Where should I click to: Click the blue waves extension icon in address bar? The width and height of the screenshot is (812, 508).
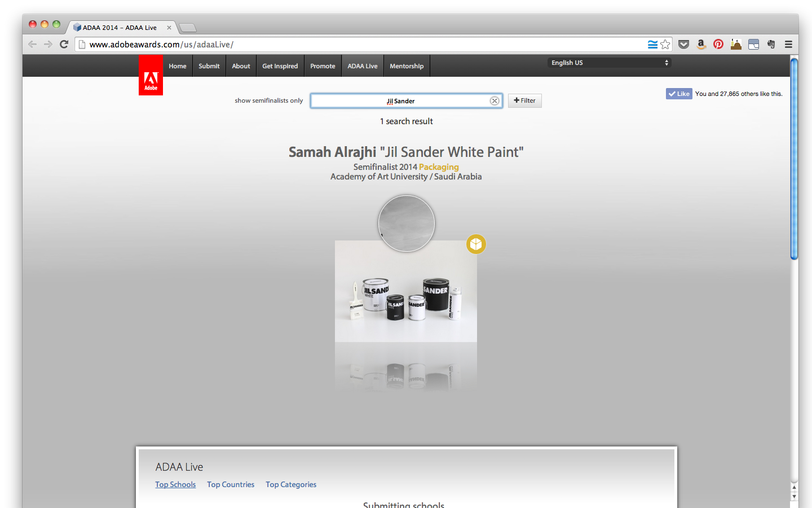coord(652,44)
